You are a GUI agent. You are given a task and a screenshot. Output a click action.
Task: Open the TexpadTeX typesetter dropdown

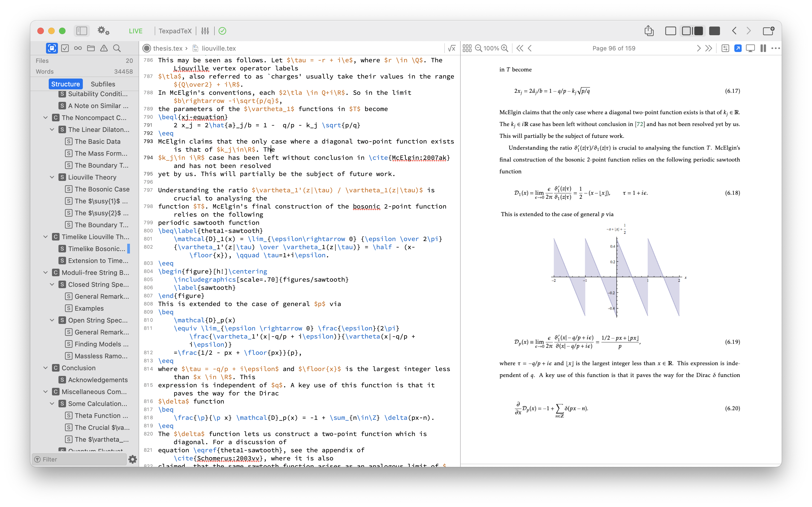coord(175,31)
